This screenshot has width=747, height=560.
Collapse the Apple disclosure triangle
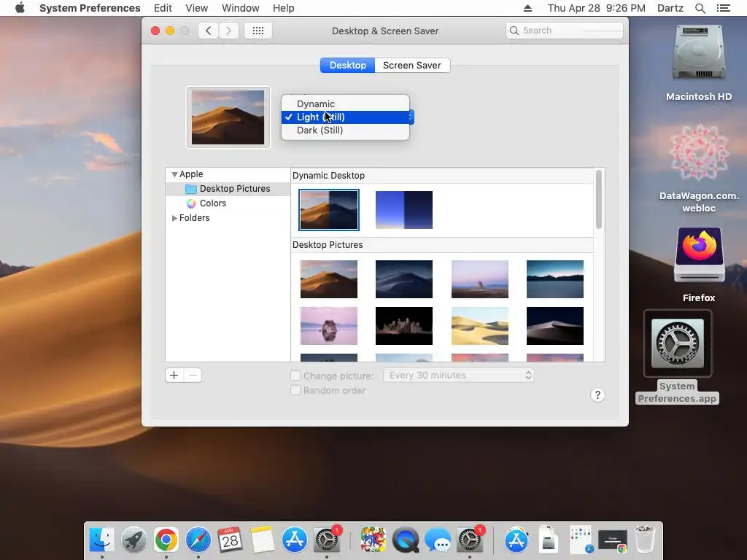click(x=174, y=174)
